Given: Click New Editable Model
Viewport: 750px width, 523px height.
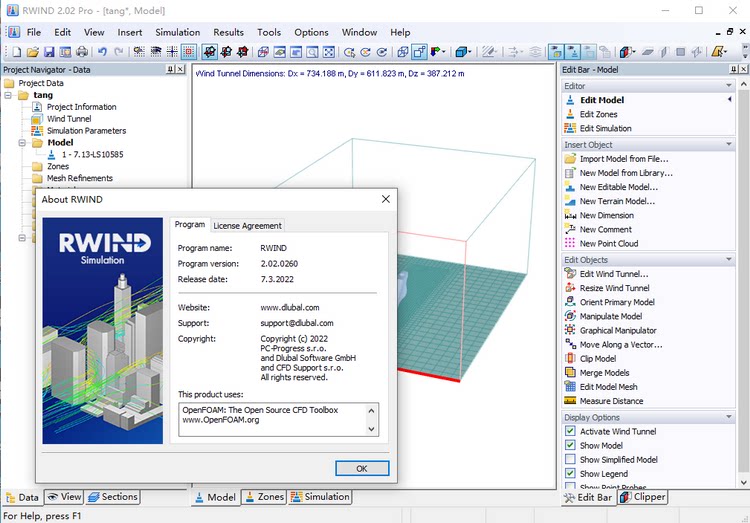Looking at the screenshot, I should point(618,187).
